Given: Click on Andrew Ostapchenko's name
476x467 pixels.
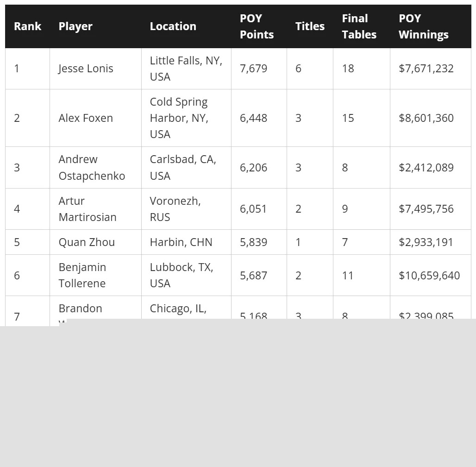Looking at the screenshot, I should [x=92, y=168].
